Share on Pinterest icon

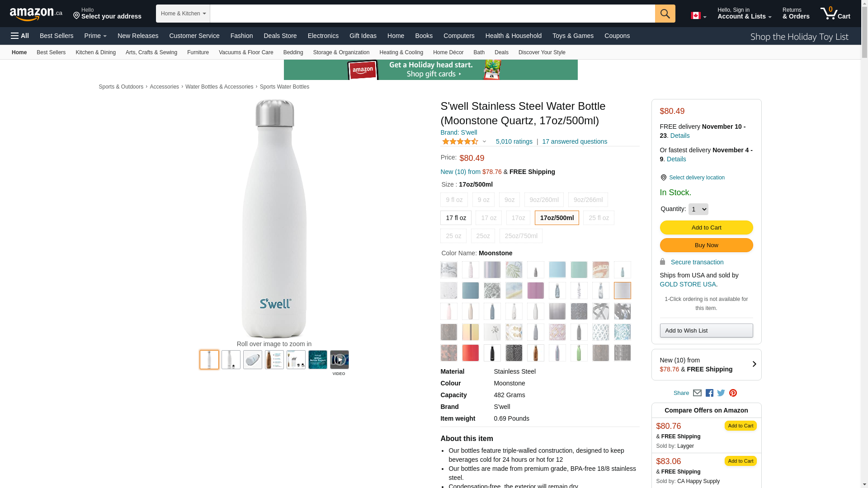click(x=733, y=393)
